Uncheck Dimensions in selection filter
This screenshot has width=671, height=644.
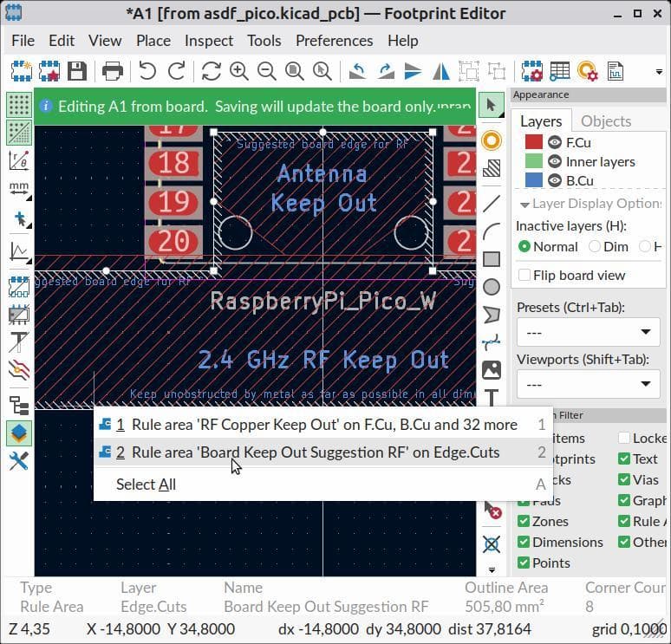(x=524, y=543)
